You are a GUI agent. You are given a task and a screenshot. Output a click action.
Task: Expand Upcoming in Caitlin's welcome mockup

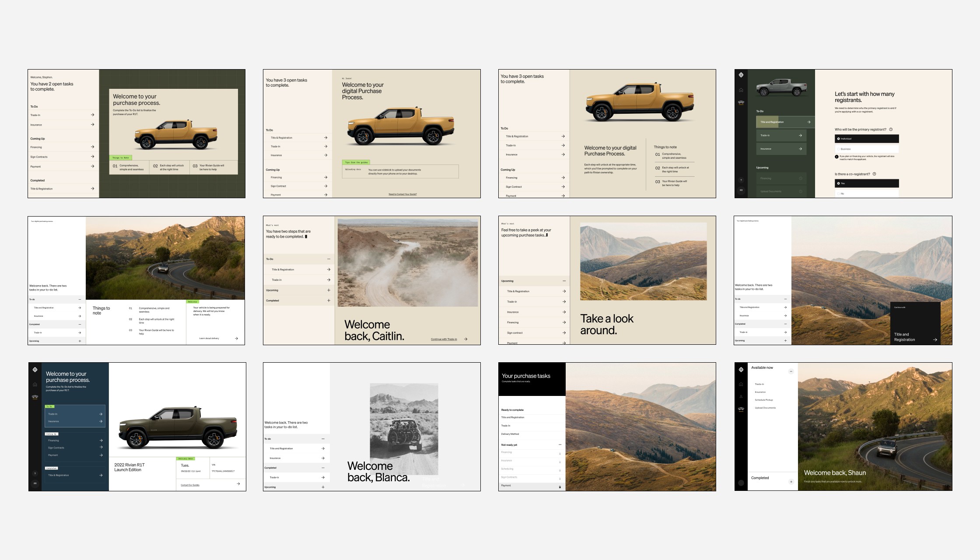[x=329, y=290]
